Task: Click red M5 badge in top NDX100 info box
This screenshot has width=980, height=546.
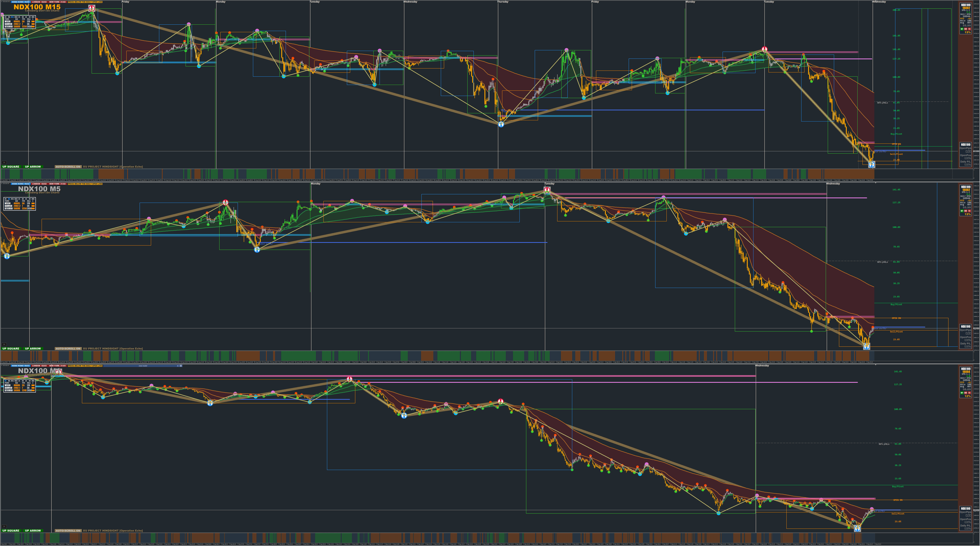Action: click(x=966, y=29)
